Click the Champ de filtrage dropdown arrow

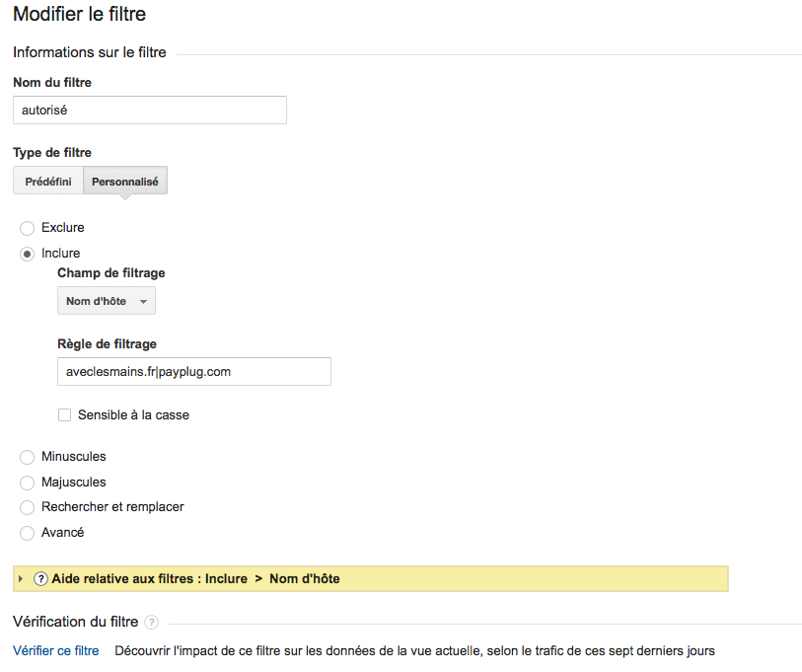click(x=143, y=302)
